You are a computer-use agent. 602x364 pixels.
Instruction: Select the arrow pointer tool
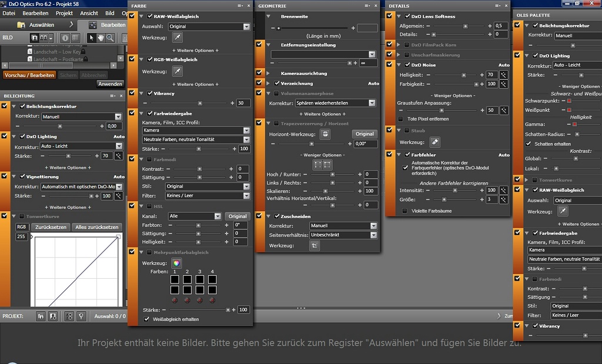point(91,38)
